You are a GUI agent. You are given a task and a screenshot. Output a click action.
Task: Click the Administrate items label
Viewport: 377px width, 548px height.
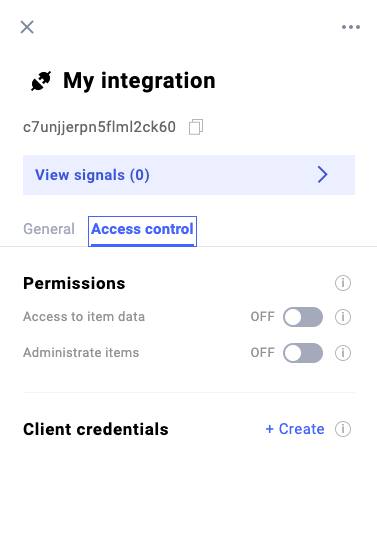pos(81,353)
